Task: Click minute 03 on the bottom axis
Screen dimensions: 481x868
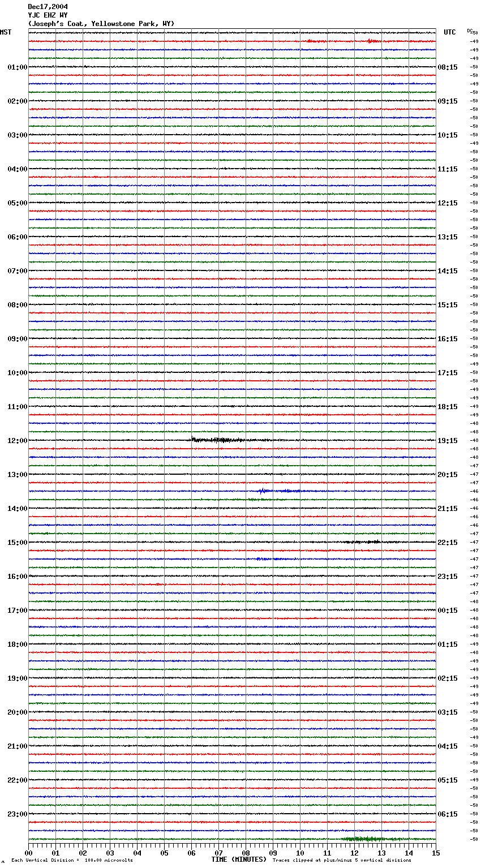Action: tap(110, 853)
